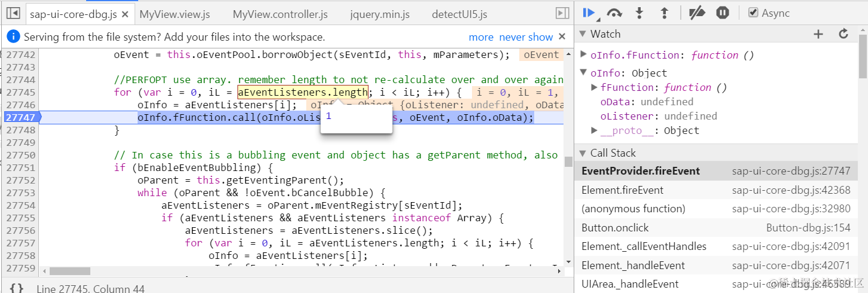Click line number 27742 in gutter
Image resolution: width=868 pixels, height=293 pixels.
pyautogui.click(x=21, y=54)
